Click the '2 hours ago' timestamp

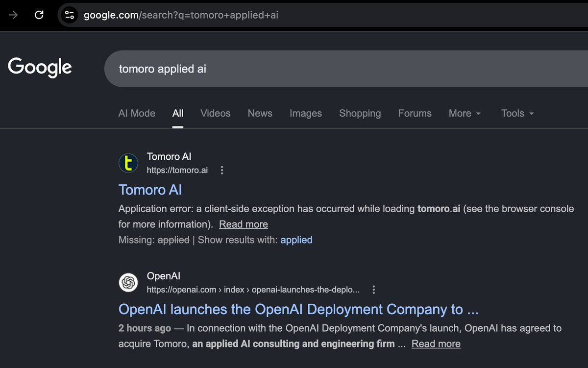(x=145, y=328)
